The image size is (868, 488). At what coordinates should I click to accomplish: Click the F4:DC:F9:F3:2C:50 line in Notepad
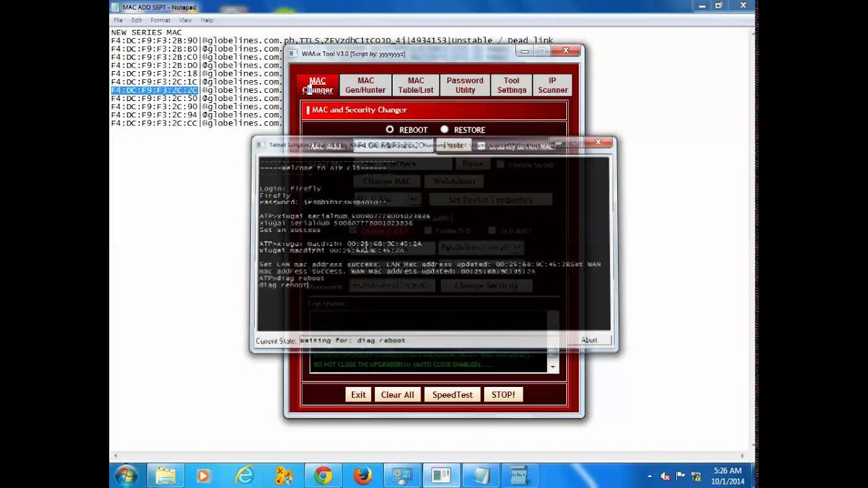(x=196, y=98)
